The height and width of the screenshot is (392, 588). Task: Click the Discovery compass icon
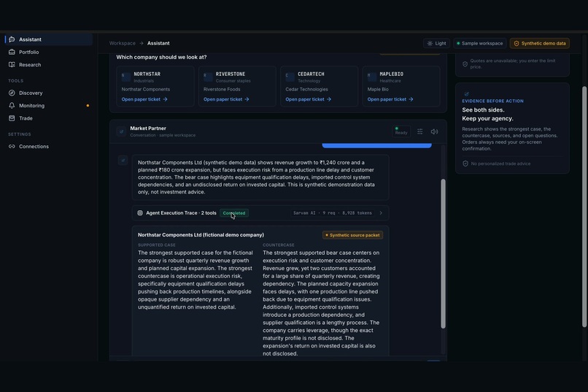click(12, 93)
